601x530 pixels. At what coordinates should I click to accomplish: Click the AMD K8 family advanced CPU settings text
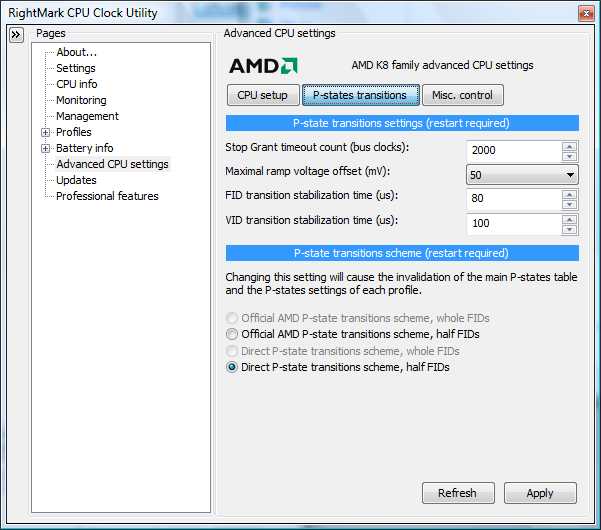[442, 65]
